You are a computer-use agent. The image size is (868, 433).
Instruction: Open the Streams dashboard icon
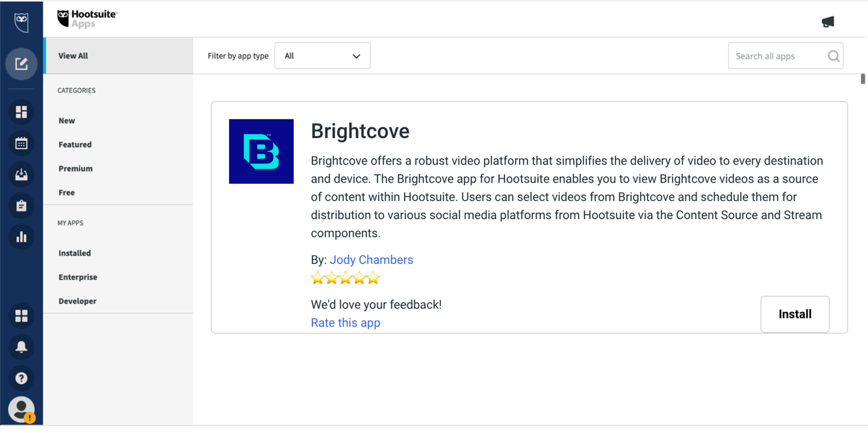click(x=21, y=112)
